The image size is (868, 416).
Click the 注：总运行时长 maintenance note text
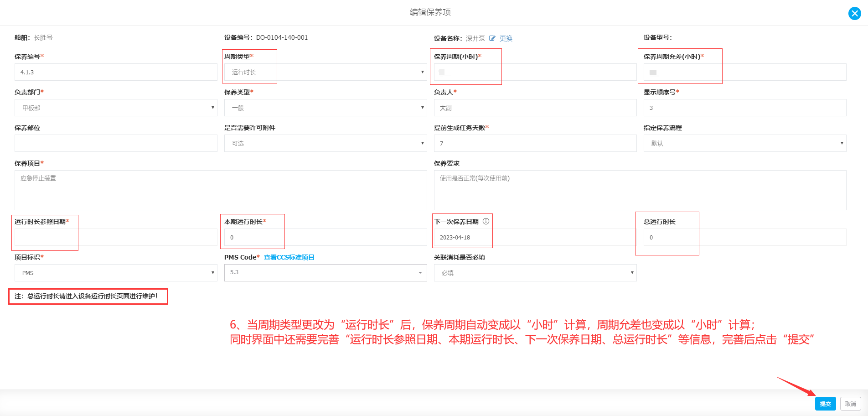pos(86,296)
